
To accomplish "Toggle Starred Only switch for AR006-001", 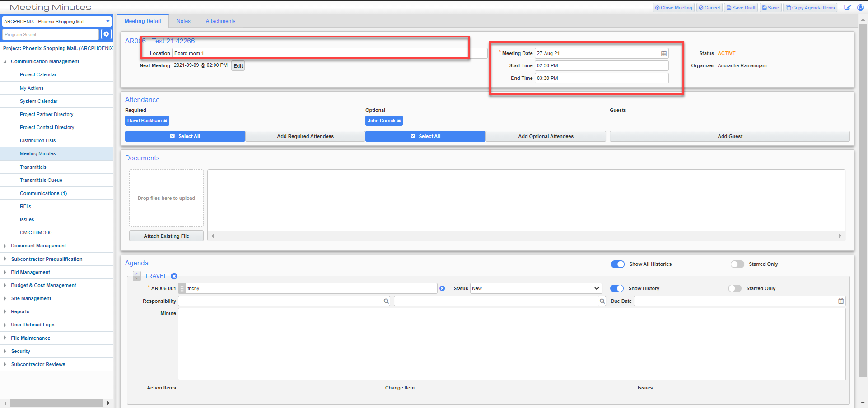I will 735,288.
